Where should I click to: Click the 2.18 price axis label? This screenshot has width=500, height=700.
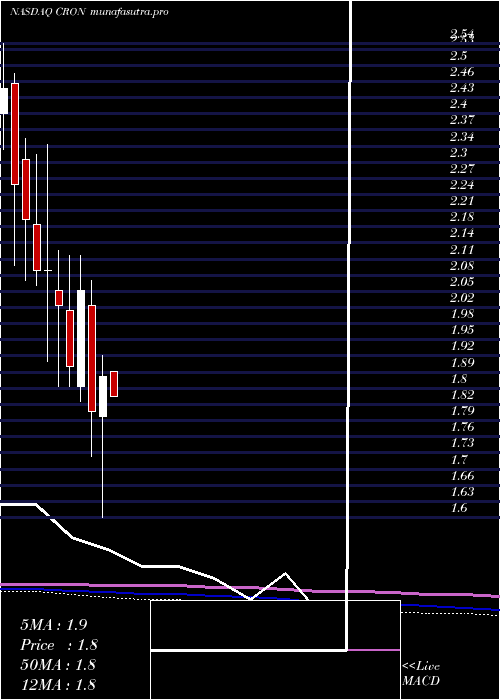[462, 217]
